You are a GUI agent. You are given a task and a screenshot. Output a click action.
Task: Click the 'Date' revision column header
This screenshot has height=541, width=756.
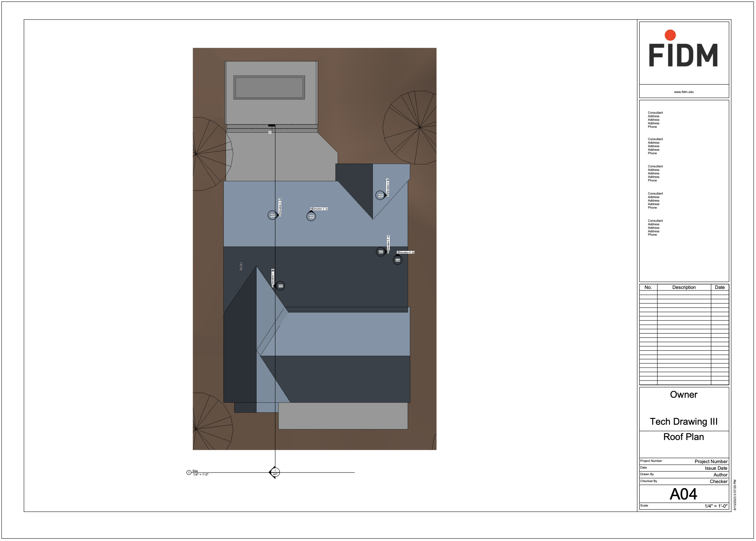coord(720,287)
